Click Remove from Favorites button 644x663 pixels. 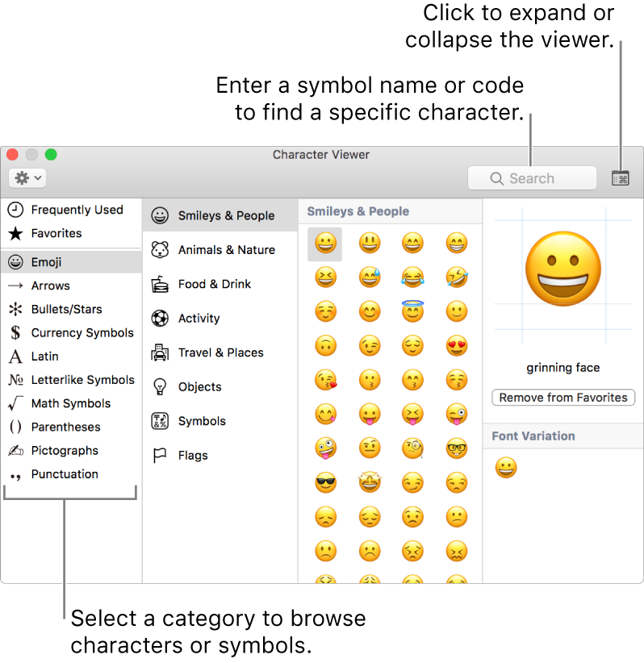click(563, 398)
